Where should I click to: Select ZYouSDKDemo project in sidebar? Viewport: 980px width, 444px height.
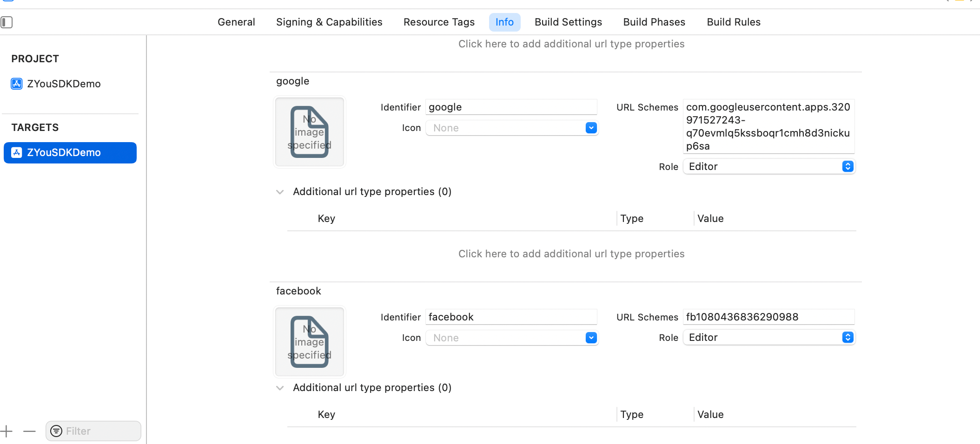(x=63, y=84)
